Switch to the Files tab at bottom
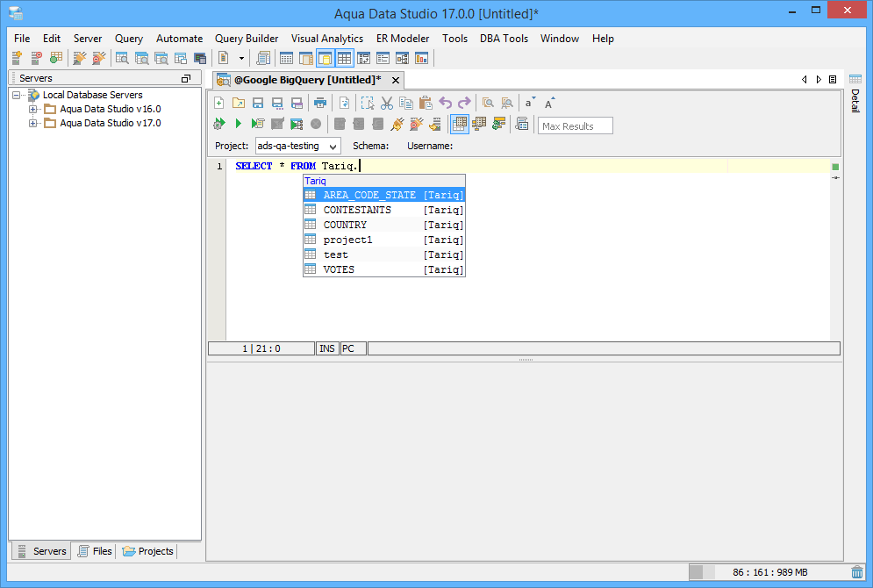Image resolution: width=873 pixels, height=588 pixels. click(x=95, y=551)
